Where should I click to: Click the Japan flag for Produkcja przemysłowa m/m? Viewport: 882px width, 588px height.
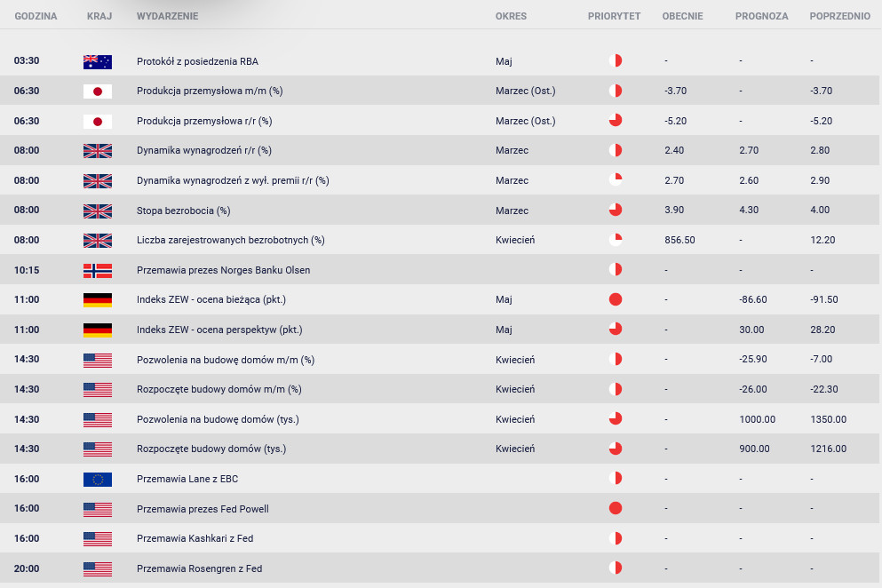(x=98, y=91)
